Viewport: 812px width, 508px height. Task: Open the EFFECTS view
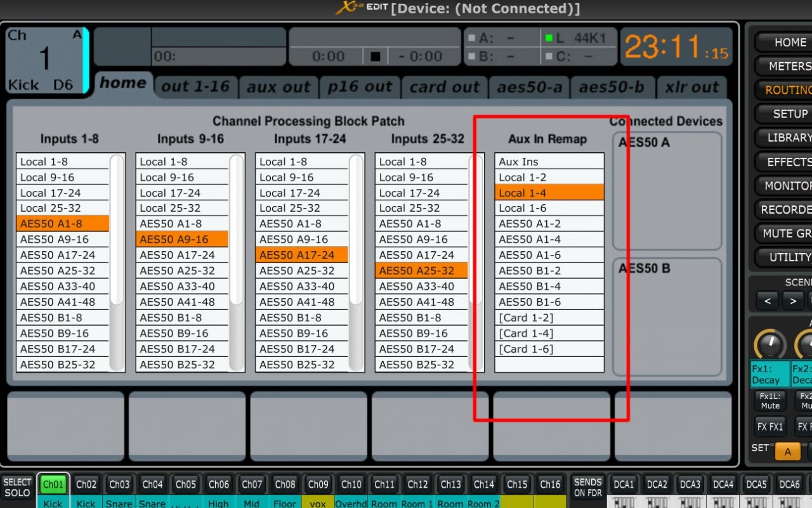click(784, 162)
